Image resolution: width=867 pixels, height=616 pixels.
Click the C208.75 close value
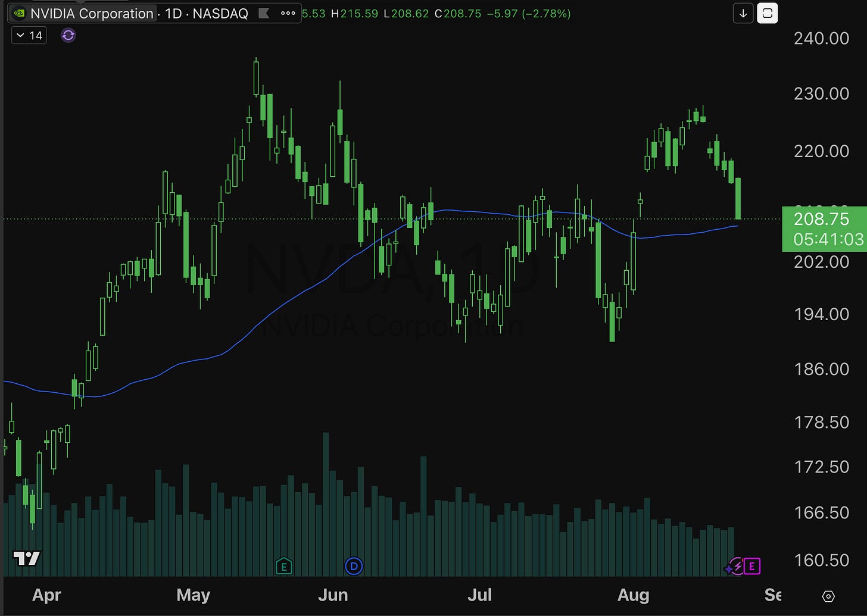[457, 13]
